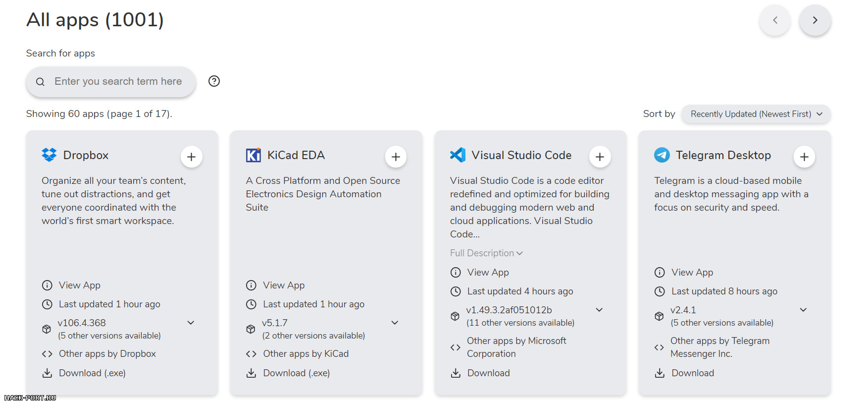Click the download icon on the Dropbox card
Screen dimensions: 868x404
(47, 373)
